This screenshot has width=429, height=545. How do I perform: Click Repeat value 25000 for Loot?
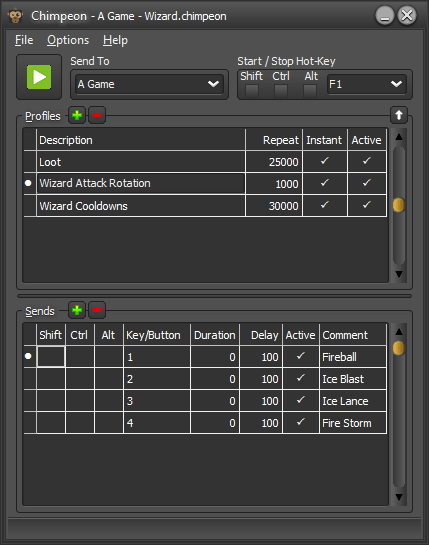coord(274,162)
